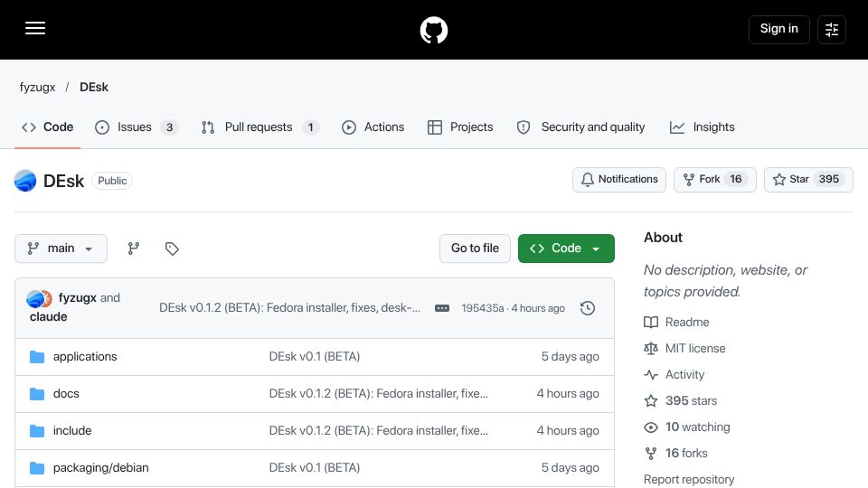Open latest commit message DEsk v0.1.2
The width and height of the screenshot is (868, 488).
289,307
